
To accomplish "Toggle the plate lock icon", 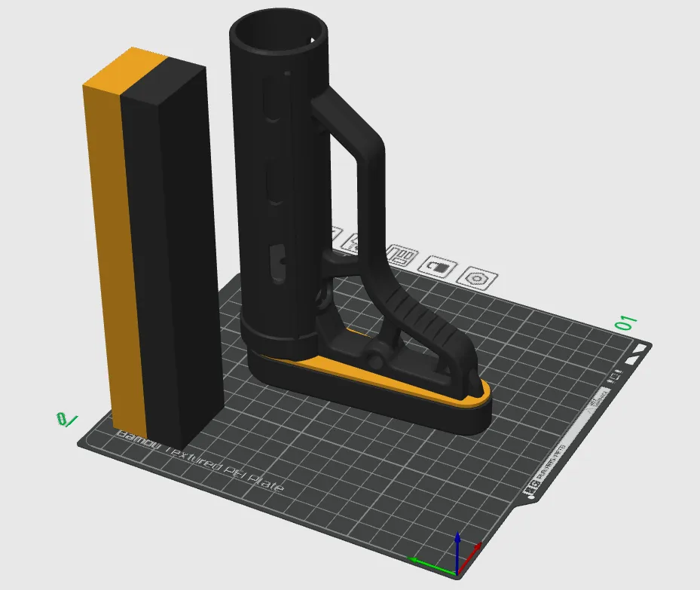I will tap(438, 267).
